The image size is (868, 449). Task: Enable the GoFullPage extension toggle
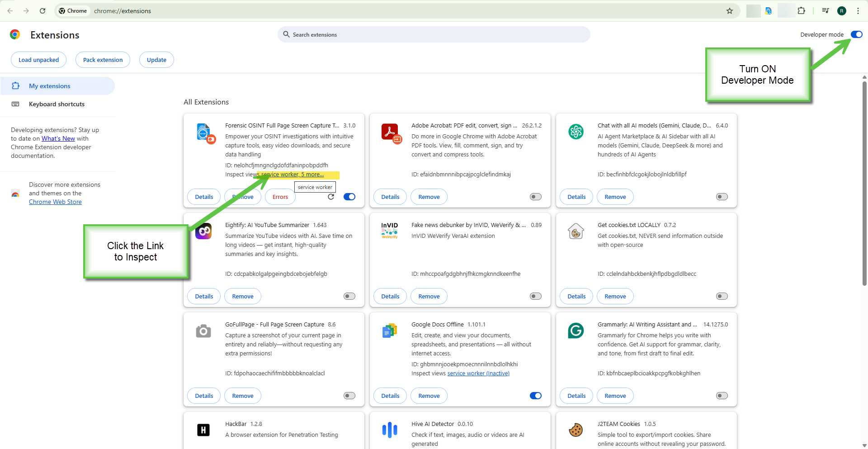(349, 396)
